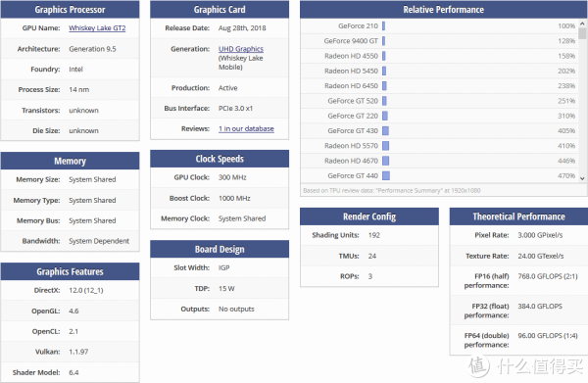Open the UHD Graphics generation link
Screen dimensions: 588x383
241,49
